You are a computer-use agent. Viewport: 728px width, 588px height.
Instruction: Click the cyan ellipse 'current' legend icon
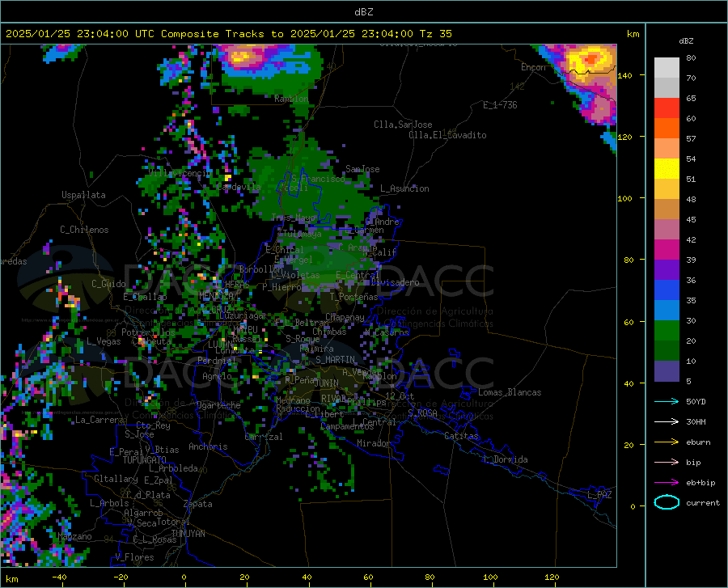pyautogui.click(x=667, y=502)
